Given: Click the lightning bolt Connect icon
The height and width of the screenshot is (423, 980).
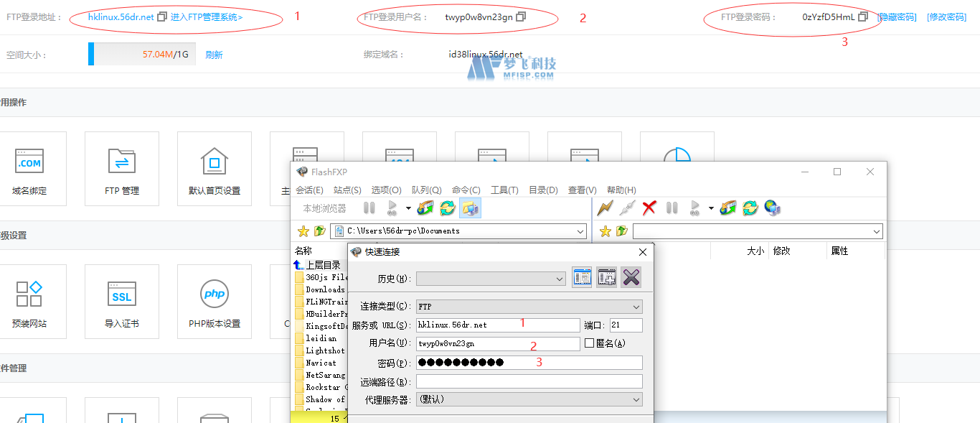Looking at the screenshot, I should pos(606,208).
